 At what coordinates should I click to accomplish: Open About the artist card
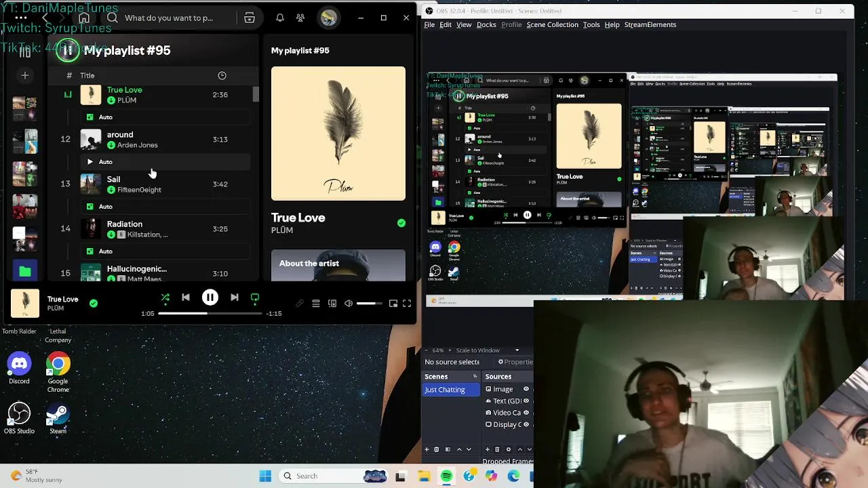[x=338, y=265]
